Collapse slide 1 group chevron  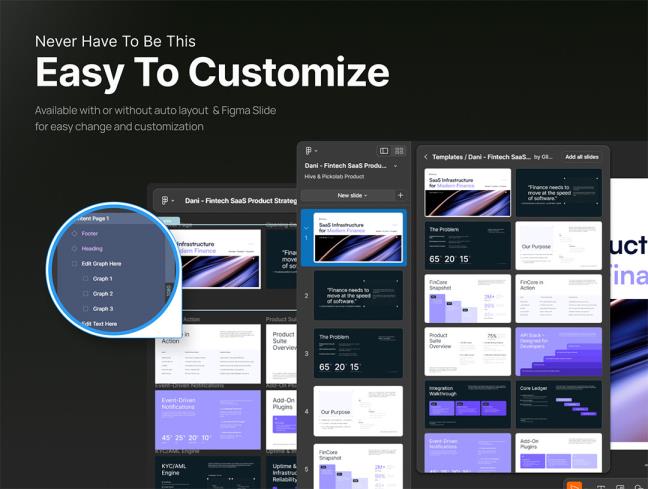pos(306,227)
